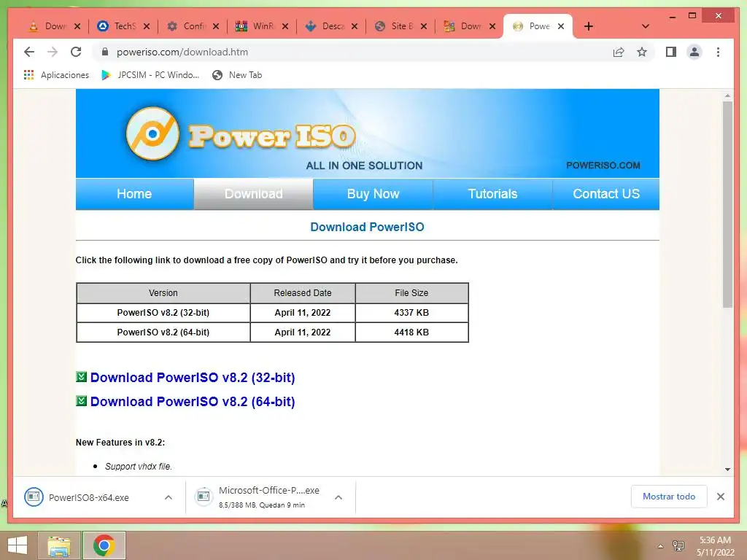Open the Chrome three-dot menu

pyautogui.click(x=718, y=52)
